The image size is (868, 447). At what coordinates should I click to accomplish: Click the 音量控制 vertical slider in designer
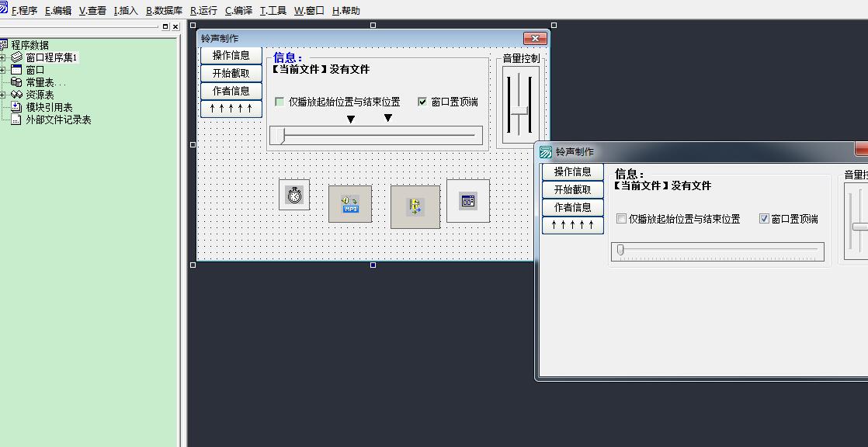tap(520, 106)
